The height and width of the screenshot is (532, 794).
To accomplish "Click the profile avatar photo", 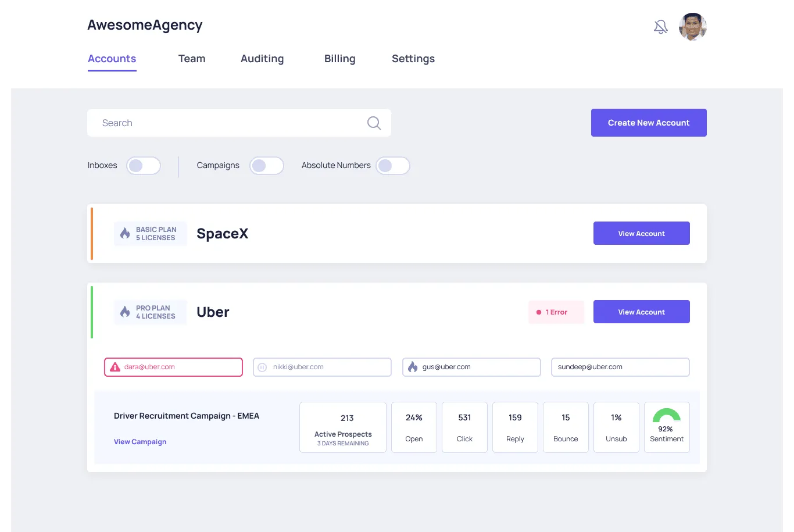I will point(692,27).
